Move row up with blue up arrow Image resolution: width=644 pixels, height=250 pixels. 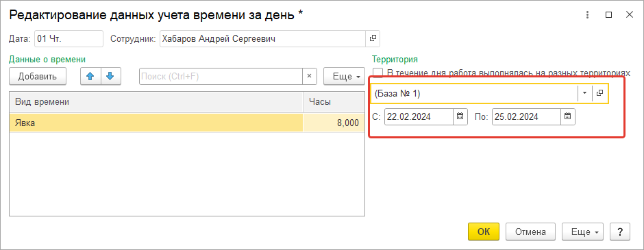coord(90,76)
